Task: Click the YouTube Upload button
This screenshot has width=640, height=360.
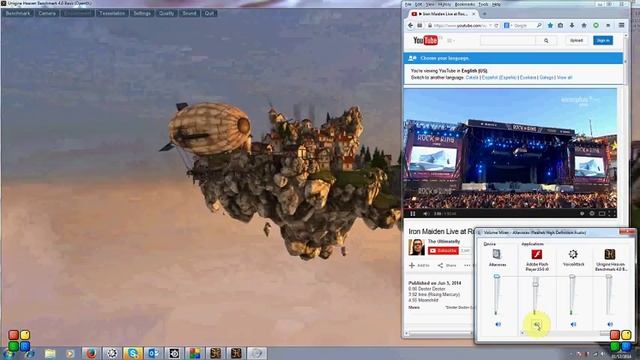Action: [x=576, y=40]
